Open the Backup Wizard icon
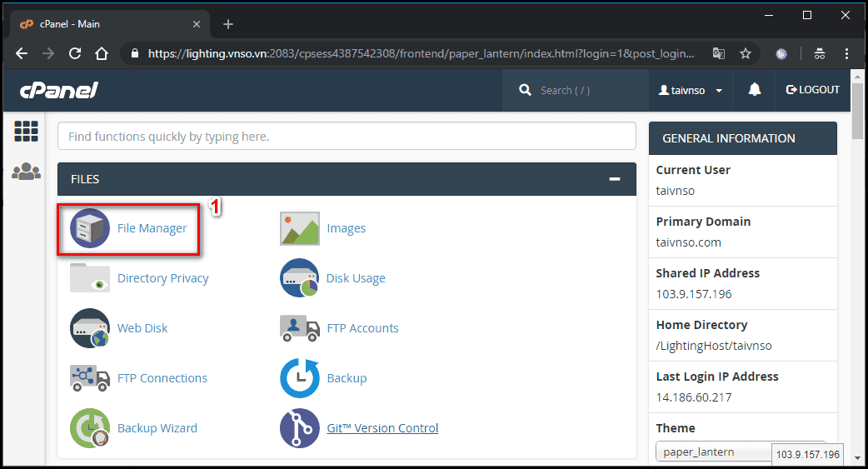868x469 pixels. [x=90, y=428]
